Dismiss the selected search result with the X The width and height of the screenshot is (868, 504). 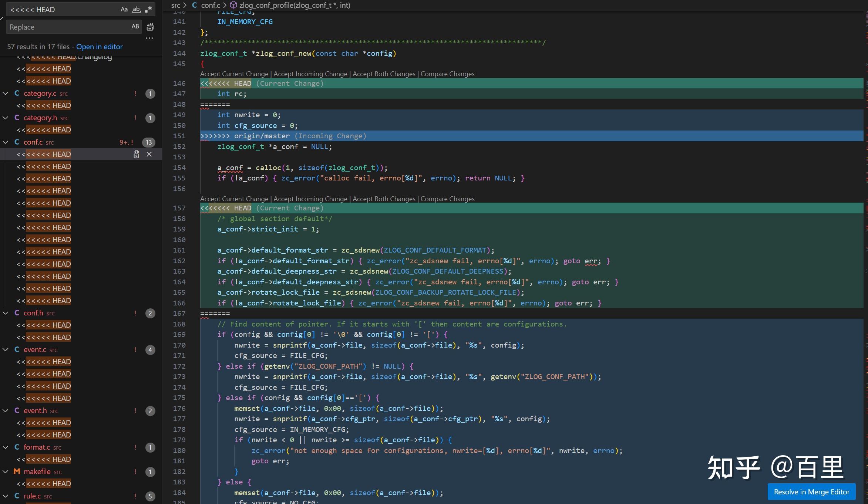coord(149,154)
